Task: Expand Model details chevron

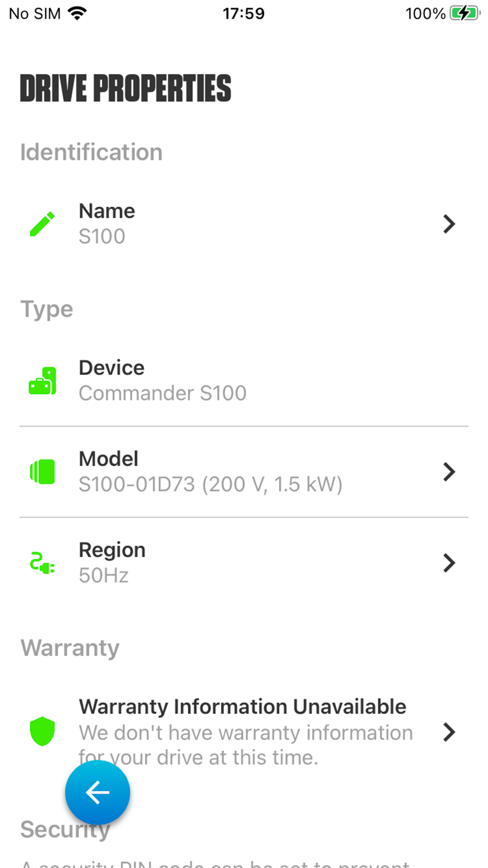Action: pos(449,472)
